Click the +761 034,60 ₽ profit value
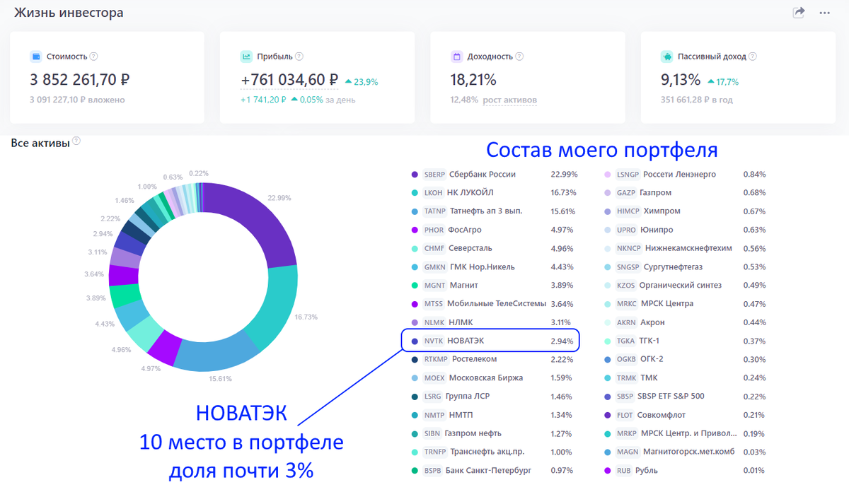Image resolution: width=849 pixels, height=504 pixels. (x=289, y=81)
